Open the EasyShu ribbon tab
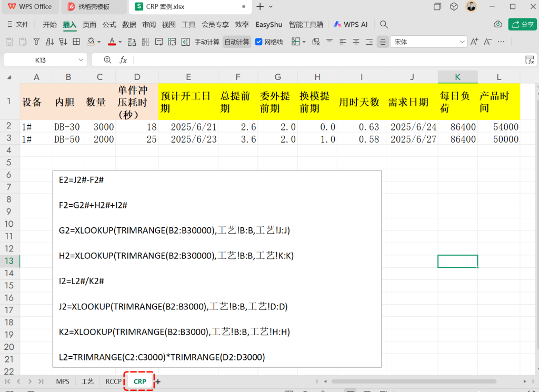 pos(269,24)
